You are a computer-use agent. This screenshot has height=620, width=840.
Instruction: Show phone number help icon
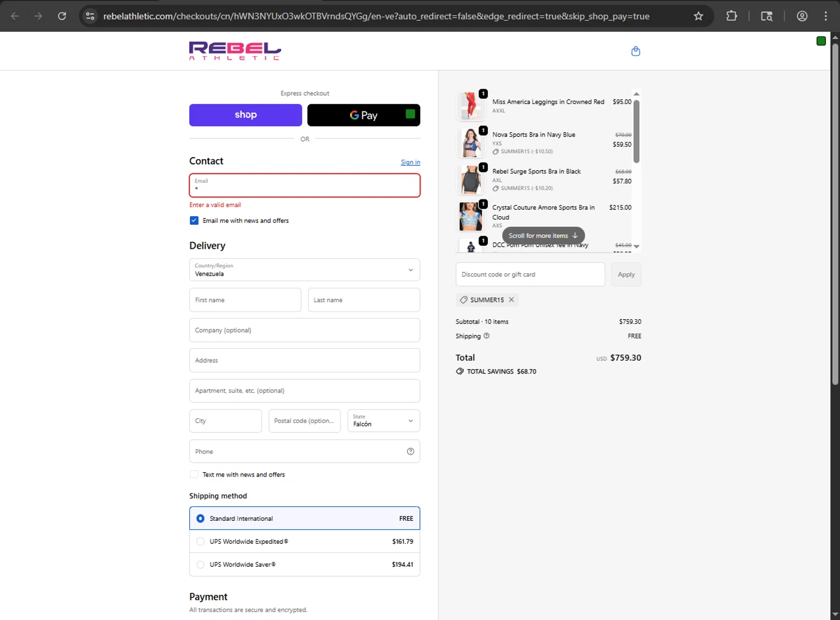click(x=410, y=451)
